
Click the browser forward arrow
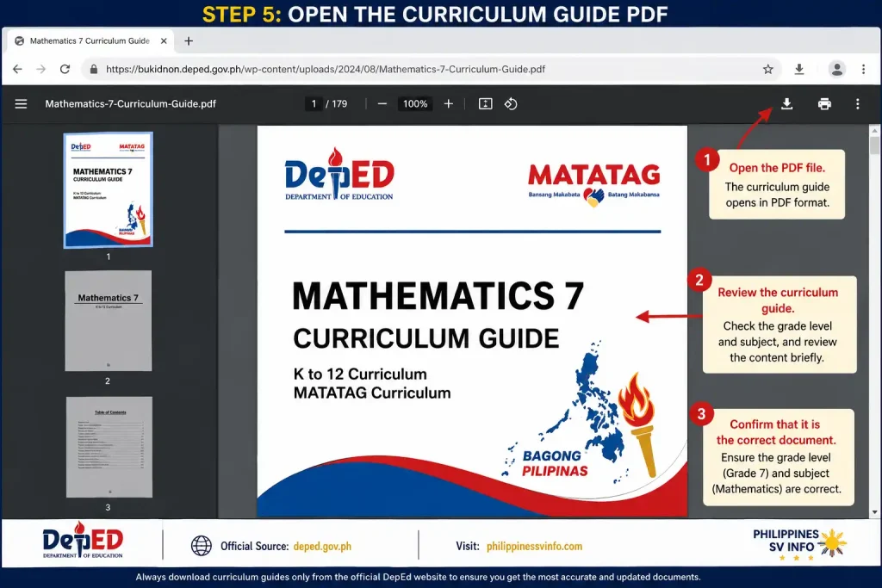[41, 69]
